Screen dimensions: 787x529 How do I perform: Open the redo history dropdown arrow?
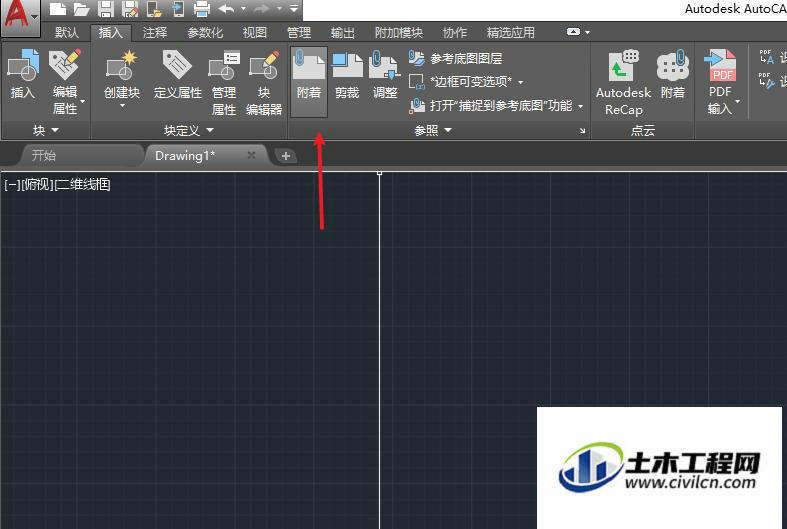click(280, 9)
